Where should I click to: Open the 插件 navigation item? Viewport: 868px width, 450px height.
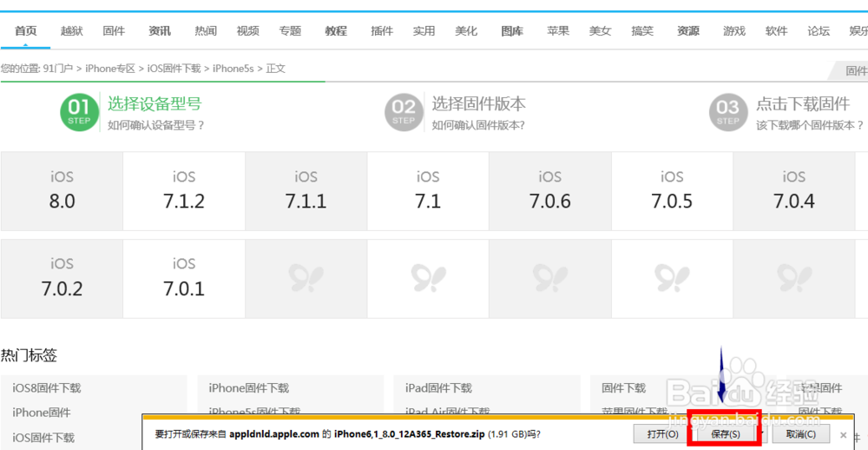(x=382, y=31)
